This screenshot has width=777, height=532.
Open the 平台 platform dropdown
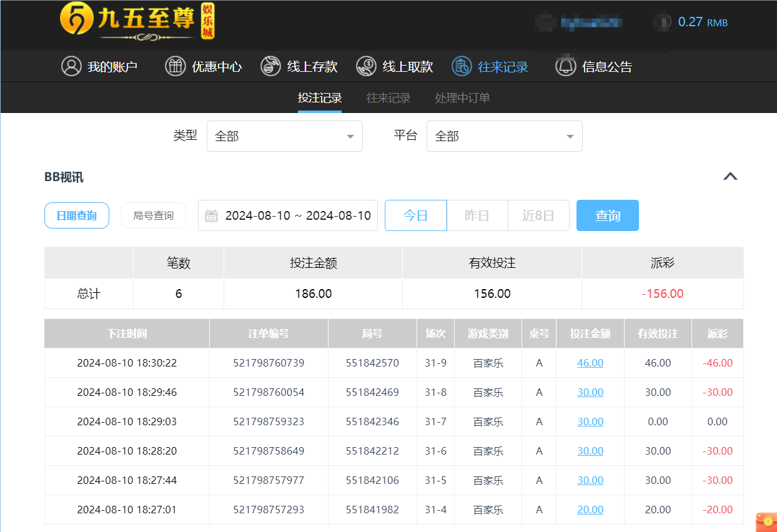click(x=504, y=135)
